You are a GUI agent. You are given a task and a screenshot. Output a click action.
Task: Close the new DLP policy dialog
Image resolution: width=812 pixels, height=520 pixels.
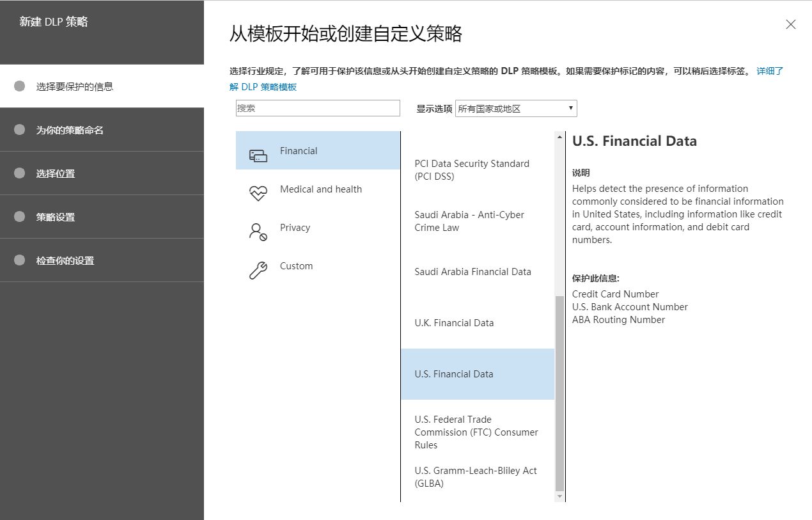791,24
